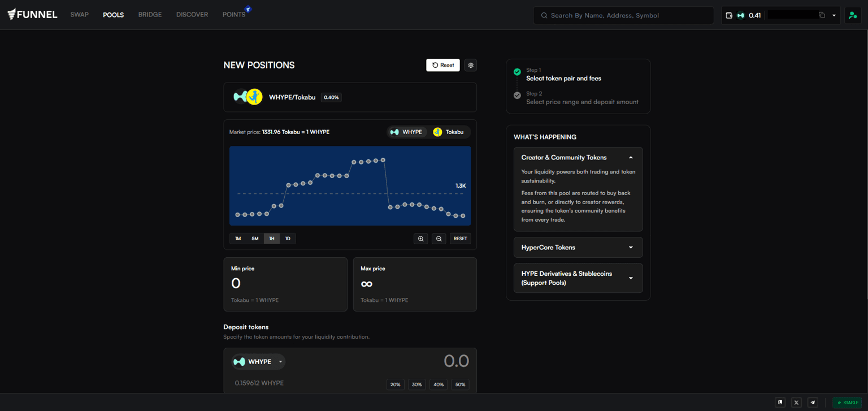Screen dimensions: 868x411
Task: Open the Telegram link in footer
Action: (813, 403)
